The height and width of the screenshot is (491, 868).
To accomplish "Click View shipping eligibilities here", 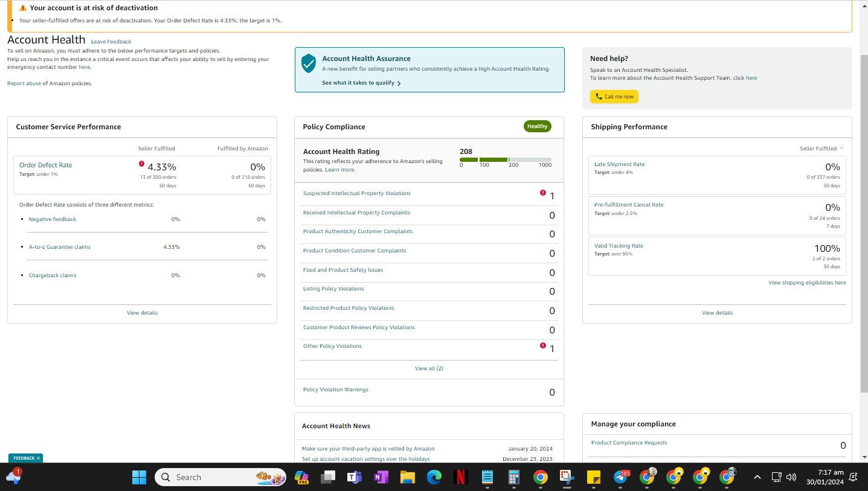I will [x=807, y=283].
